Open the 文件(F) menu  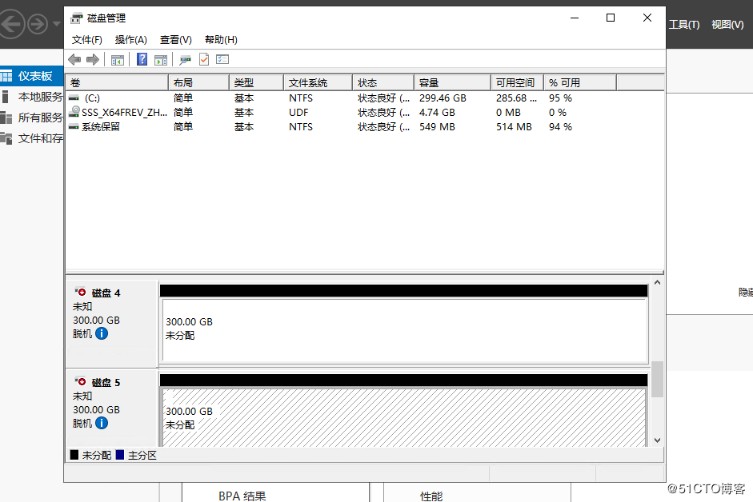[87, 40]
